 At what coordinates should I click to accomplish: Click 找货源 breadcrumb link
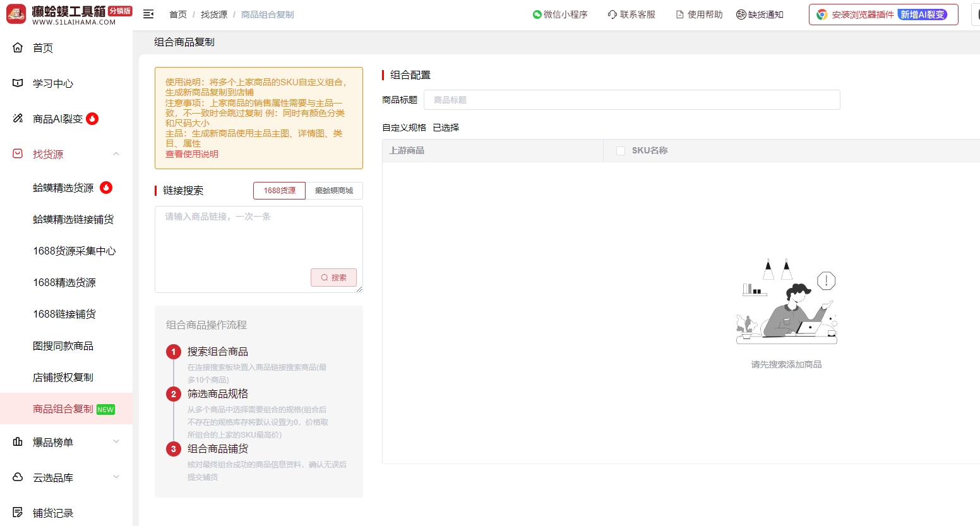(214, 15)
